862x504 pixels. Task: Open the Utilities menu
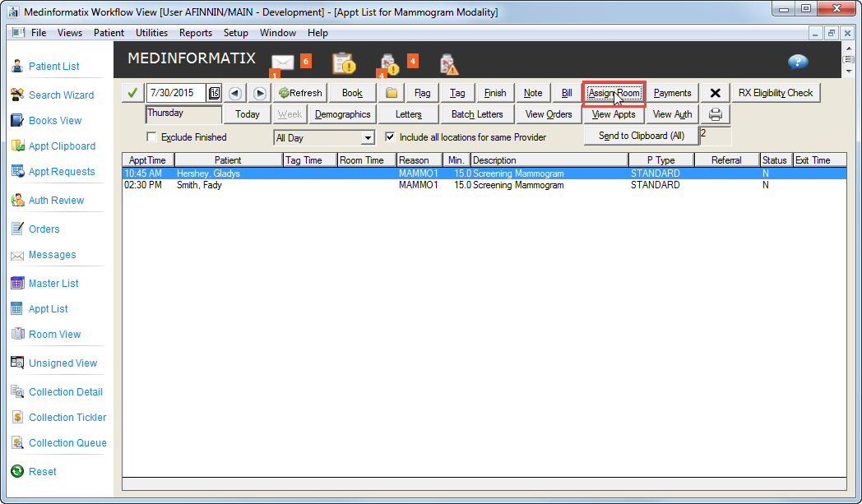[151, 33]
